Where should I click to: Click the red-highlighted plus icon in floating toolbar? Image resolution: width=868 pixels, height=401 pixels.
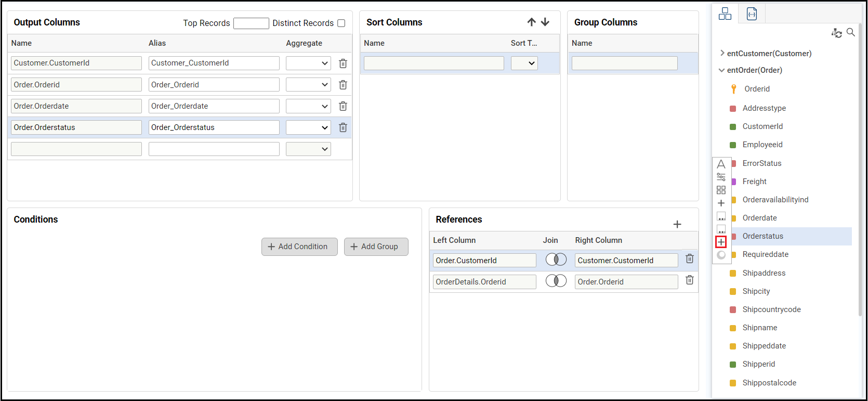pos(721,242)
